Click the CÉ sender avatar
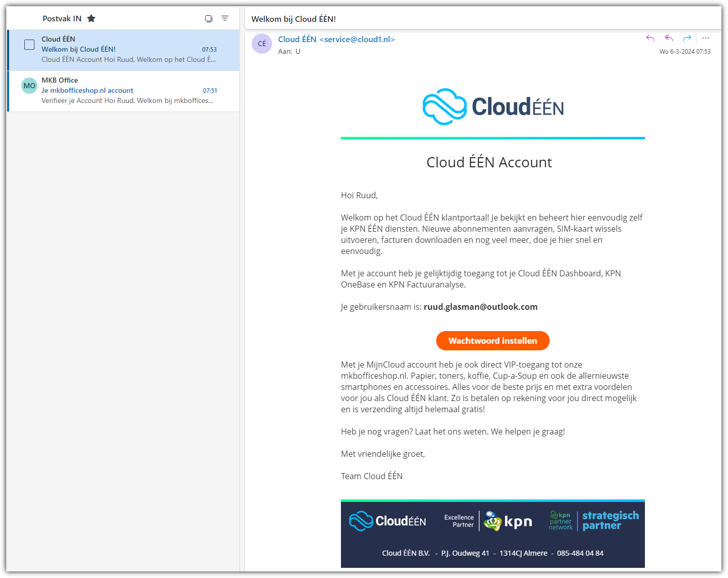 [262, 44]
